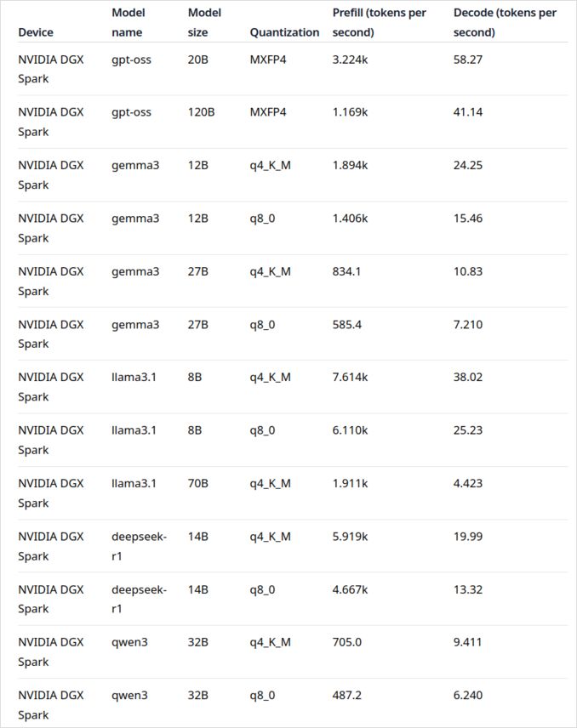This screenshot has height=728, width=577.
Task: Select the 4.423 decode value
Action: click(x=468, y=483)
